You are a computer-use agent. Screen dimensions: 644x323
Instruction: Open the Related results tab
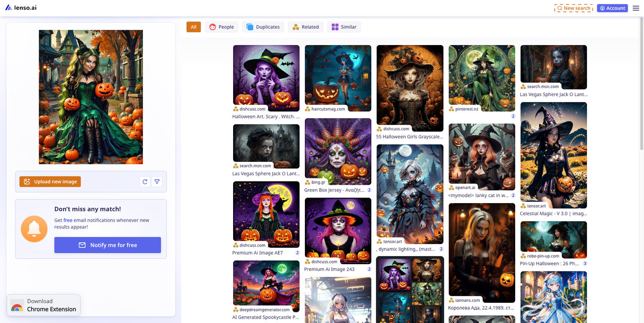(305, 27)
